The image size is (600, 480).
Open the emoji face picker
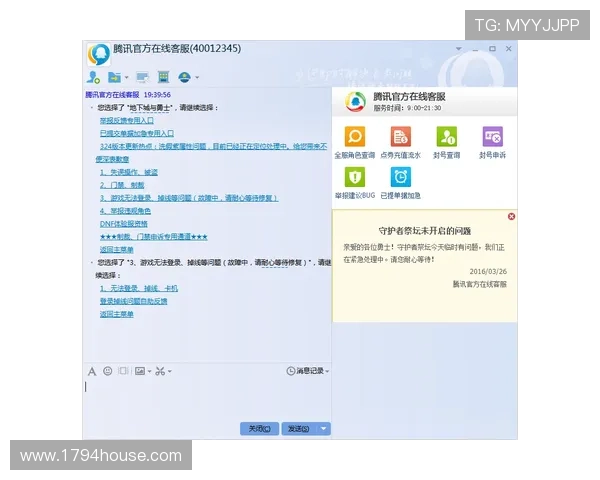coord(108,371)
